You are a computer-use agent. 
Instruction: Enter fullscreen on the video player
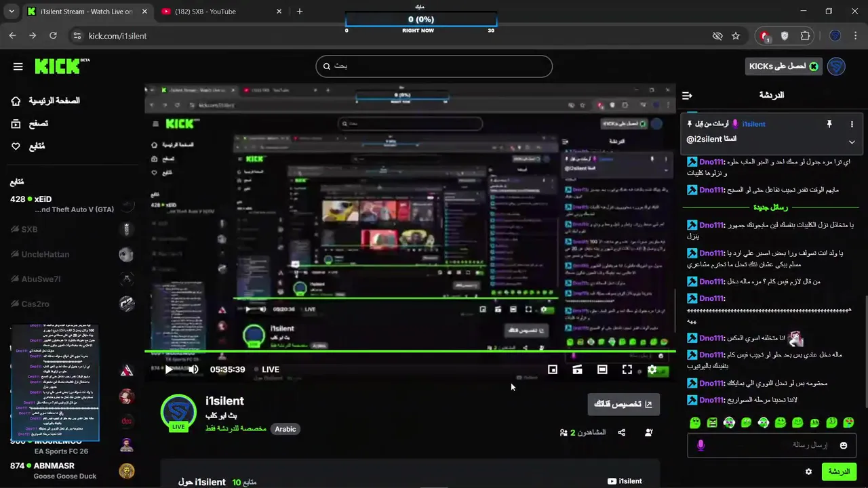coord(627,369)
